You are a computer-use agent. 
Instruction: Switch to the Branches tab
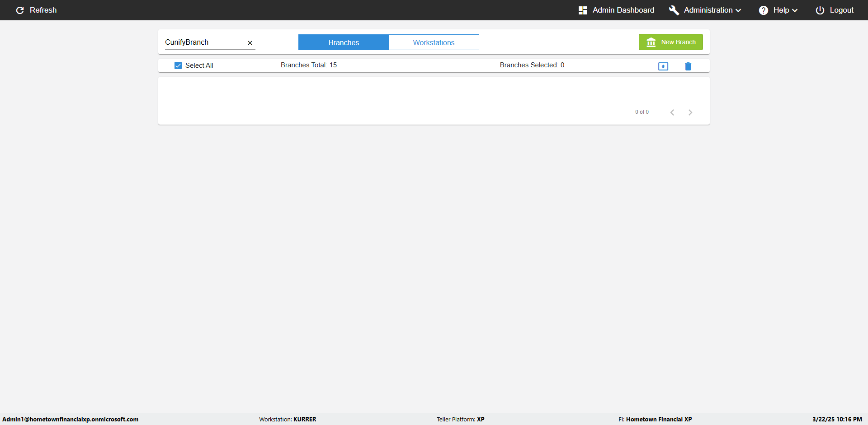(x=344, y=42)
